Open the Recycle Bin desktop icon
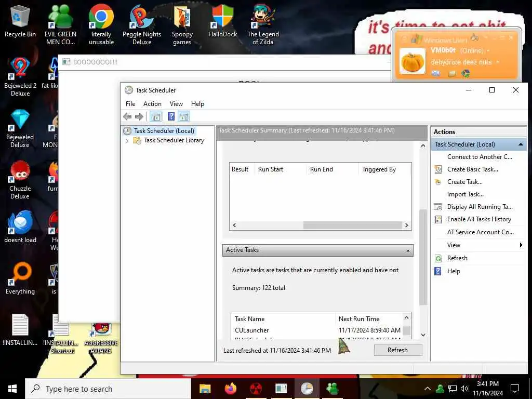Viewport: 532px width, 399px height. click(x=20, y=21)
